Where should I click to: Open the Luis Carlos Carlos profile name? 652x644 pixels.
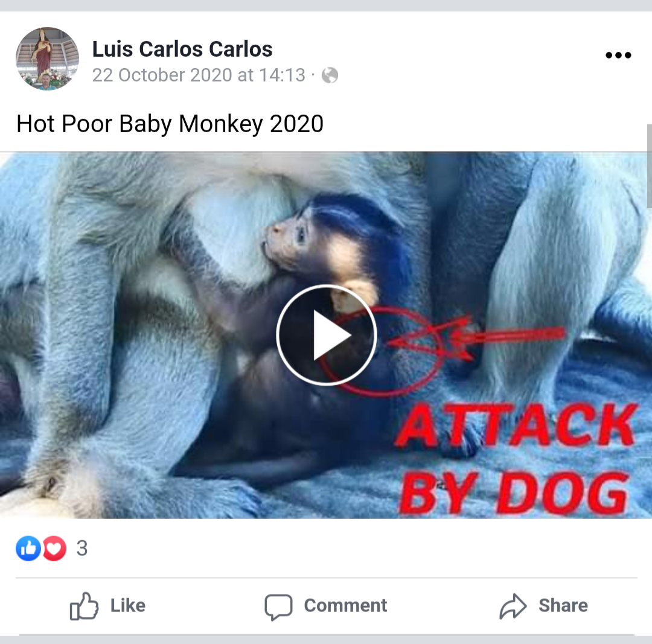pyautogui.click(x=182, y=49)
